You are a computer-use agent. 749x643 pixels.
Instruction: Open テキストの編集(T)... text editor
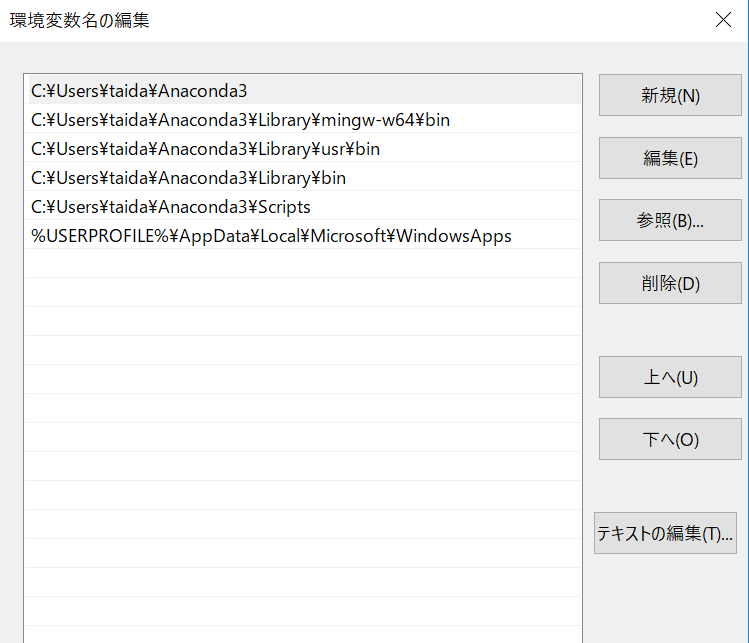point(665,533)
